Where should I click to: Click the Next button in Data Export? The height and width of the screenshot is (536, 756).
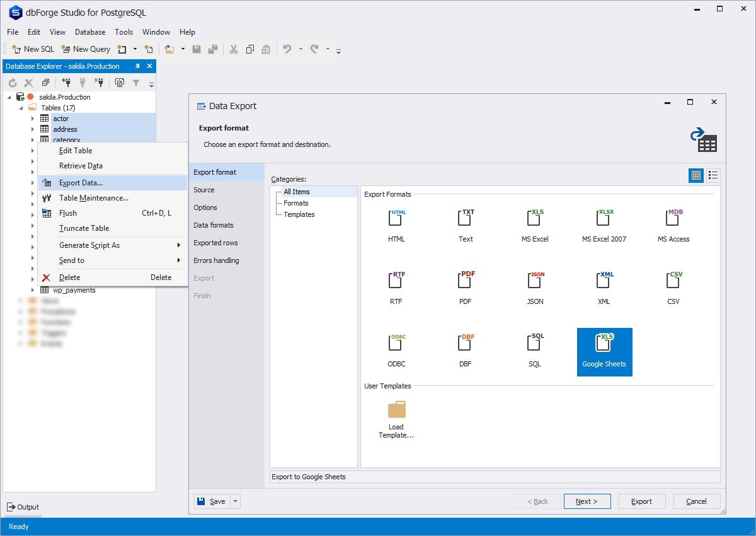click(x=587, y=501)
